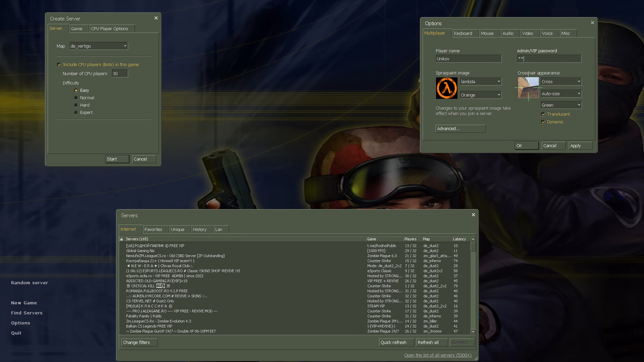Show the Favorites tab in Servers
The width and height of the screenshot is (644, 362).
point(155,229)
